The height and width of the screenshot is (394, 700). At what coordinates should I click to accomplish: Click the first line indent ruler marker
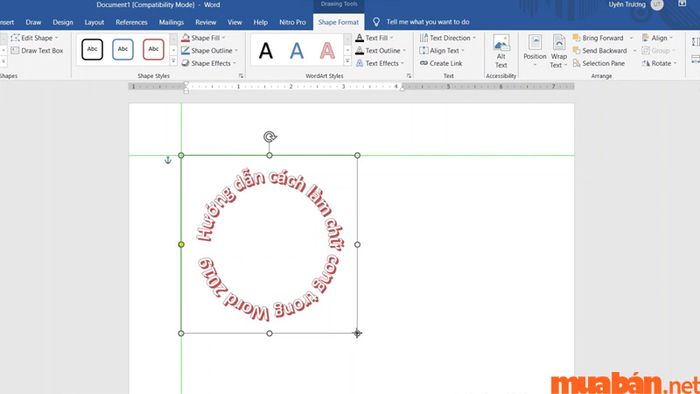186,83
